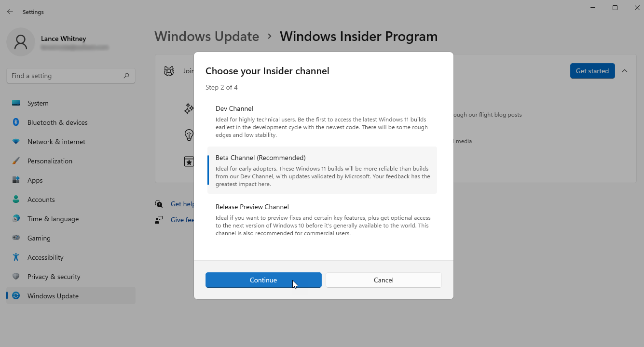
Task: Open Time & language settings
Action: [71, 219]
